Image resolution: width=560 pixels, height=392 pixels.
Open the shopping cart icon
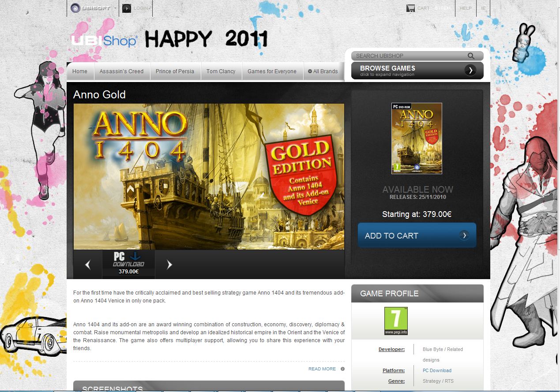point(410,8)
